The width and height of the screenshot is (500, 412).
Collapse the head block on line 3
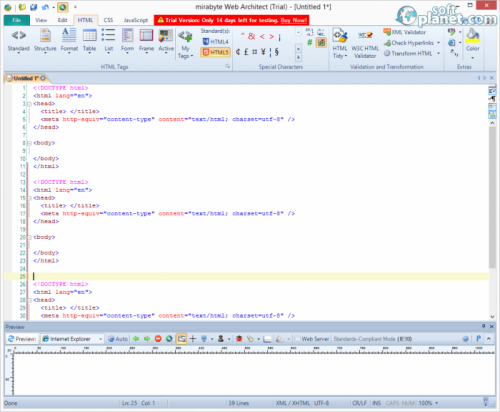point(29,104)
